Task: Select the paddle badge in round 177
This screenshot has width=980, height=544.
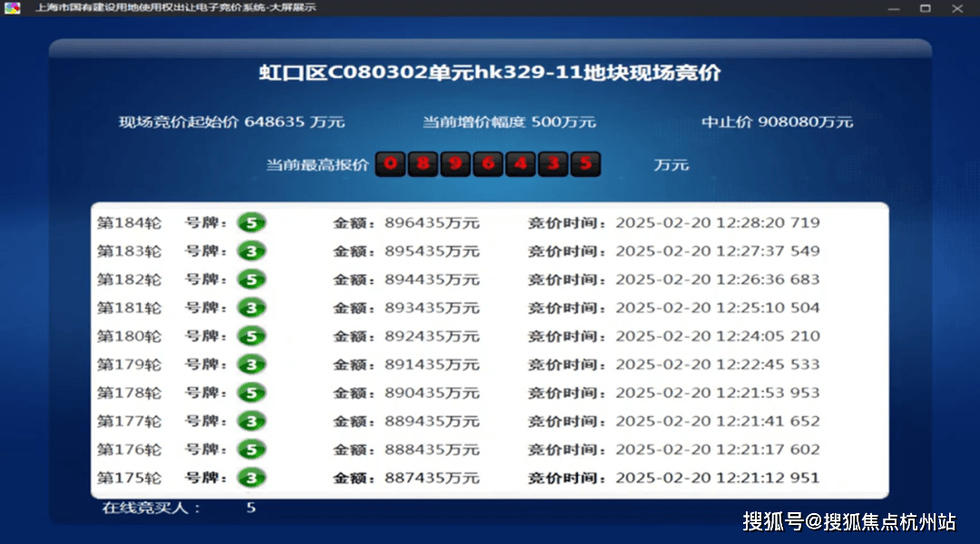Action: point(251,421)
